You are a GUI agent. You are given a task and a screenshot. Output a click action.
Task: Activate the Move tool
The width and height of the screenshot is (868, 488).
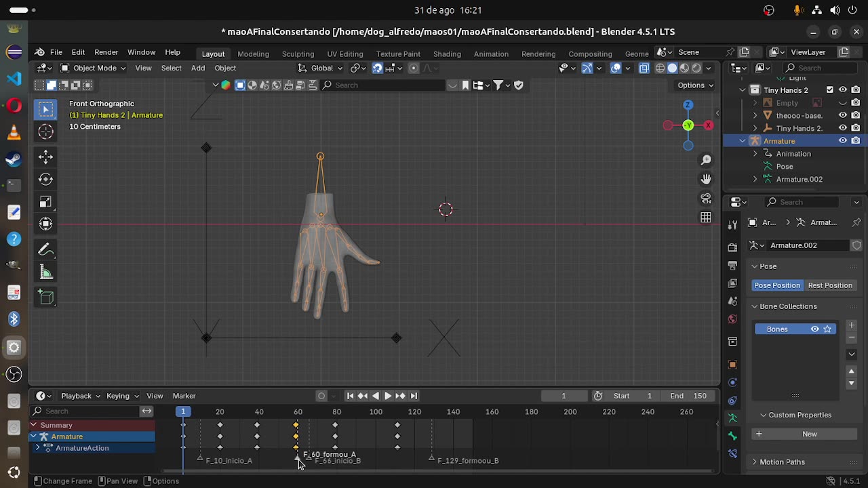(45, 157)
